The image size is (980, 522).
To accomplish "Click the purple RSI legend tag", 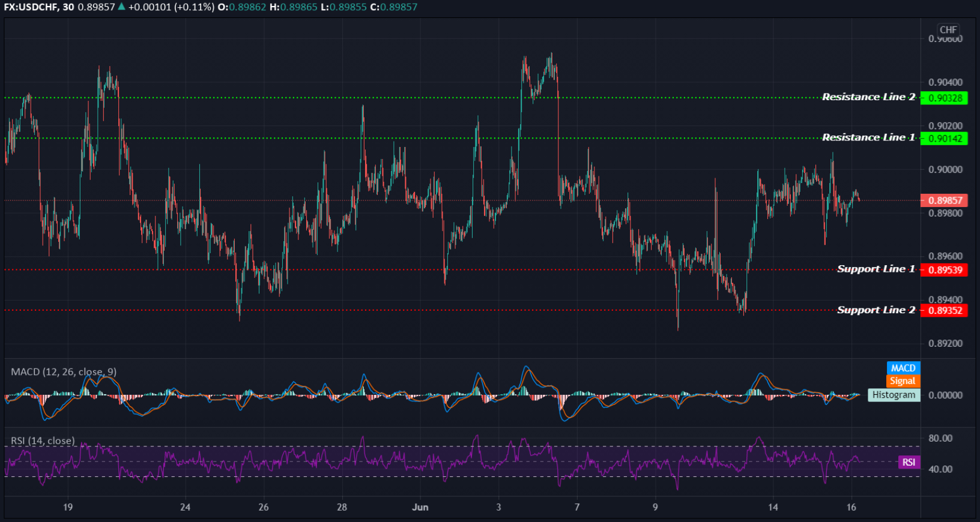I will 909,462.
